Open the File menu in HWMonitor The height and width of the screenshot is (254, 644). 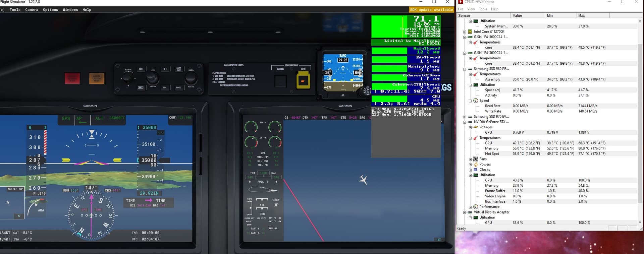click(461, 9)
